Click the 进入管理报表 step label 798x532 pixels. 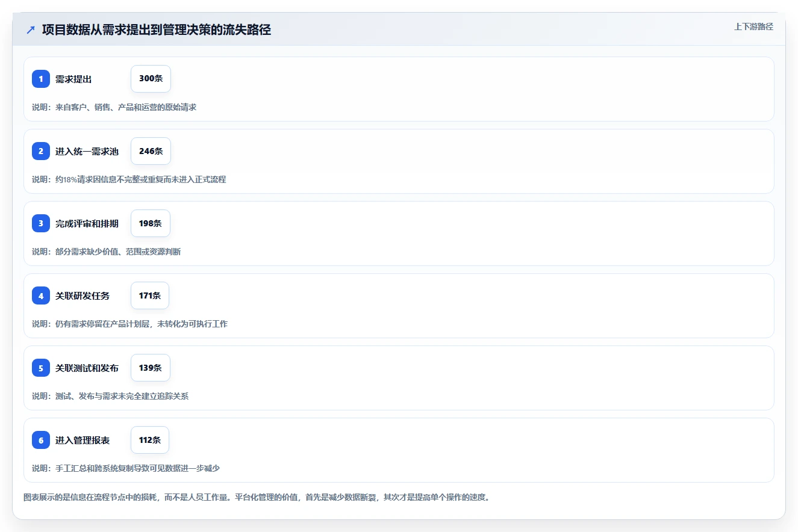pyautogui.click(x=83, y=441)
